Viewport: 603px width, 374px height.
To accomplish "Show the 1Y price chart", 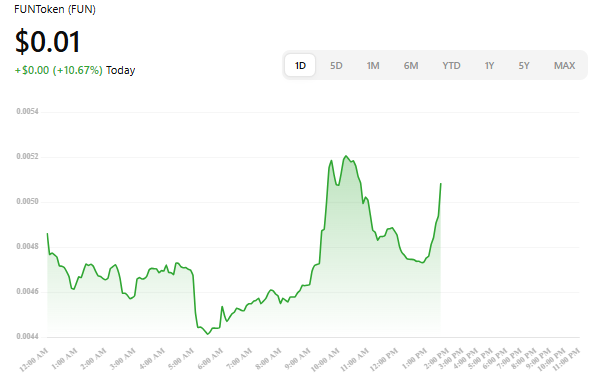I will coord(489,66).
